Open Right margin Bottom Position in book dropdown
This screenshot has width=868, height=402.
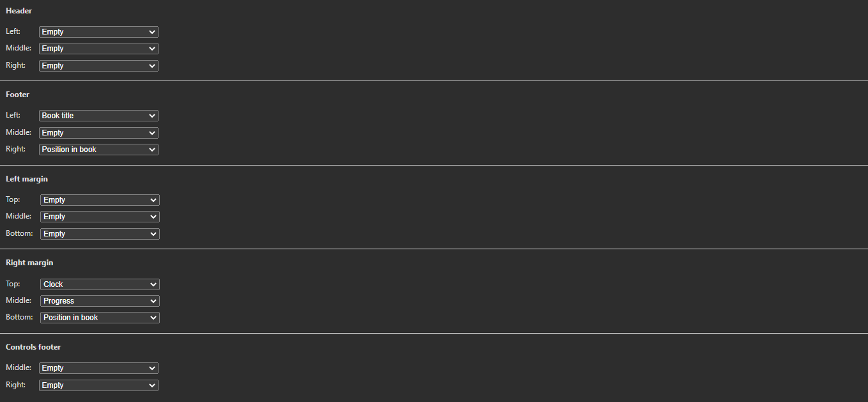[100, 318]
